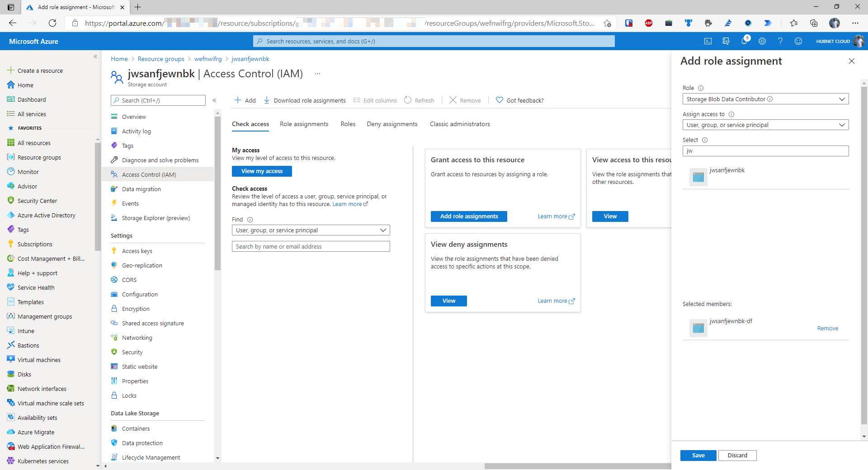
Task: Click View in deny assignments card
Action: click(448, 301)
